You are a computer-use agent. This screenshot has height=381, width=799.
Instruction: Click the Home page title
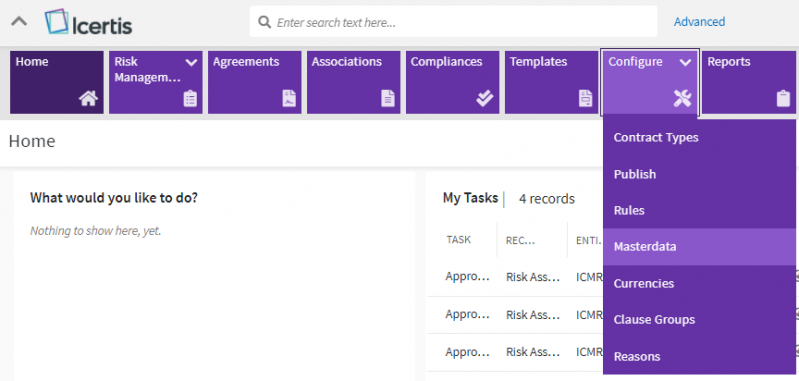point(32,141)
